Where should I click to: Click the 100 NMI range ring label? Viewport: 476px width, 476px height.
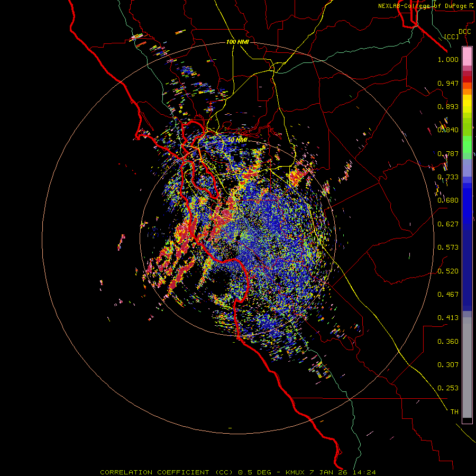tap(237, 42)
